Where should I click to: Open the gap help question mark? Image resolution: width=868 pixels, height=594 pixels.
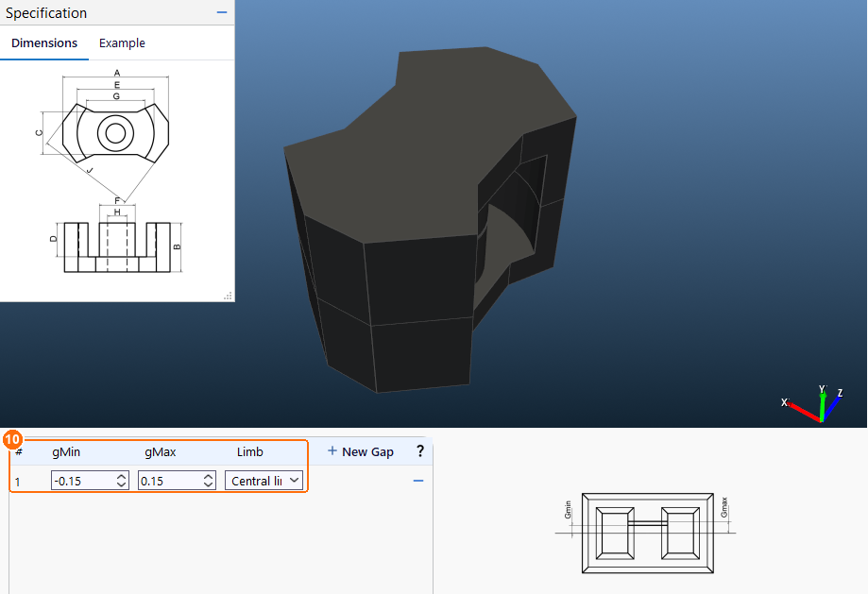[420, 451]
